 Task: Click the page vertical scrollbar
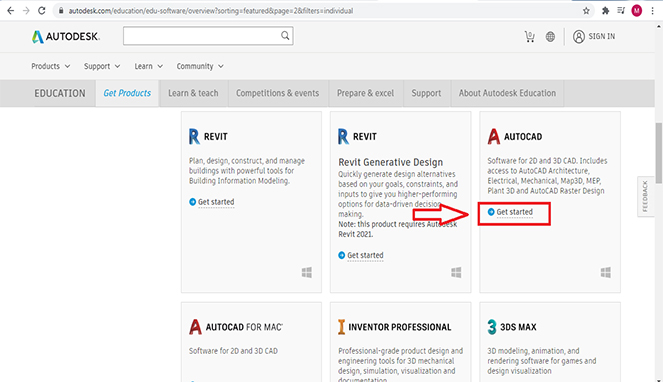point(659,153)
